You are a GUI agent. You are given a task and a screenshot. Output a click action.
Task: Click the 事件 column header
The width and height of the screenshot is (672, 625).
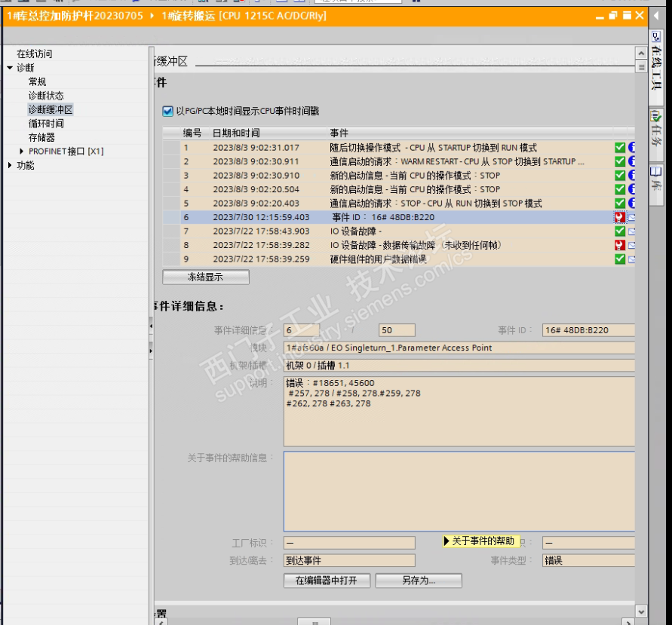point(470,133)
